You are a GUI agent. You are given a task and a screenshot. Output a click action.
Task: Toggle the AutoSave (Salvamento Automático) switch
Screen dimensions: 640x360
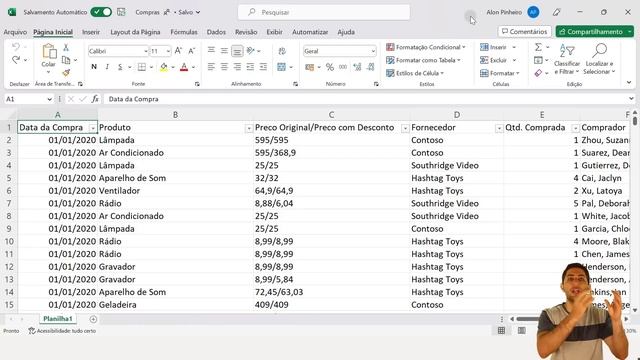[101, 12]
